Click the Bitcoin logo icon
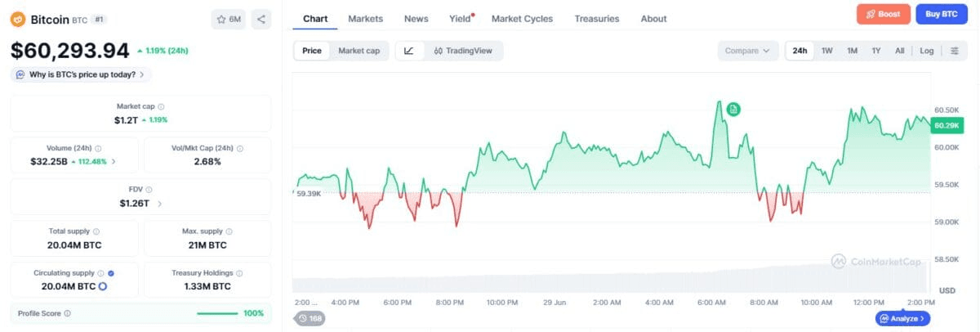The width and height of the screenshot is (980, 332). point(17,19)
